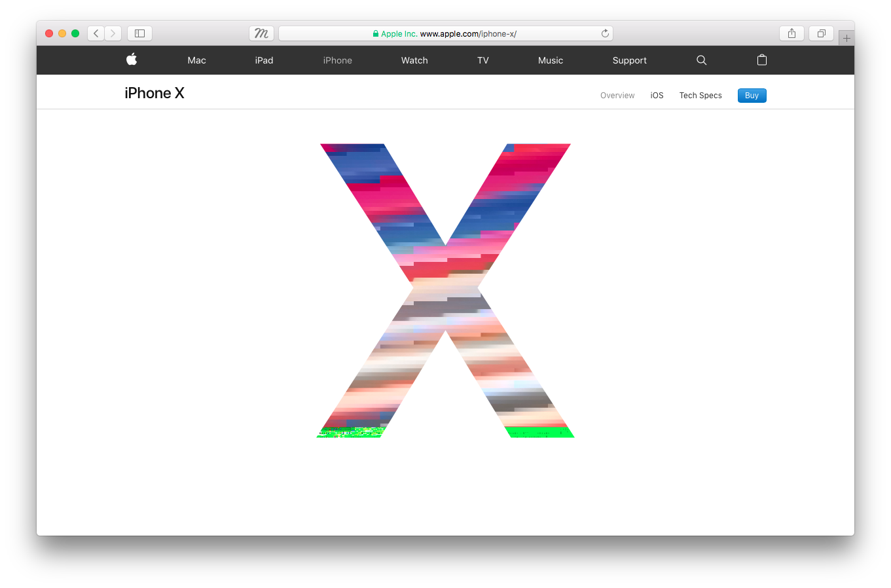Open the Support menu item
Image resolution: width=891 pixels, height=588 pixels.
[x=630, y=60]
